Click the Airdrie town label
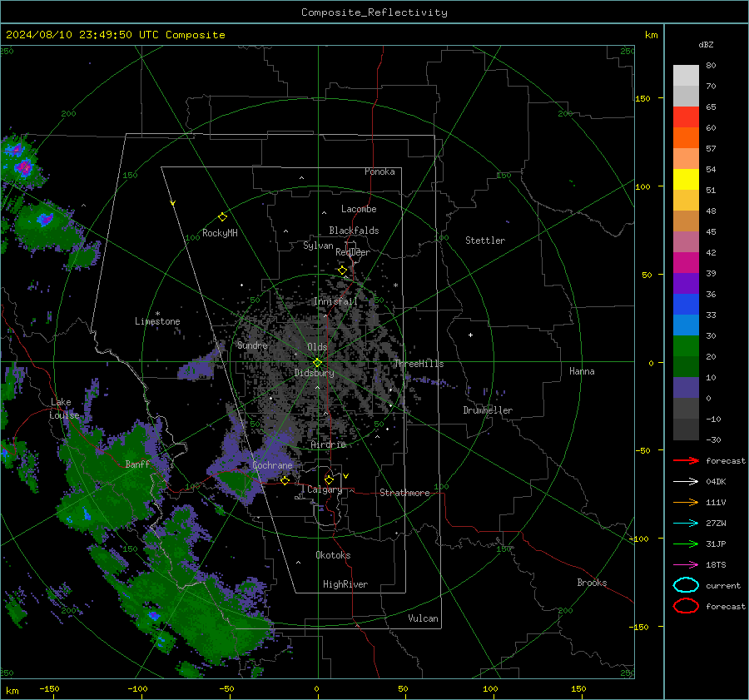This screenshot has height=700, width=749. (x=328, y=444)
